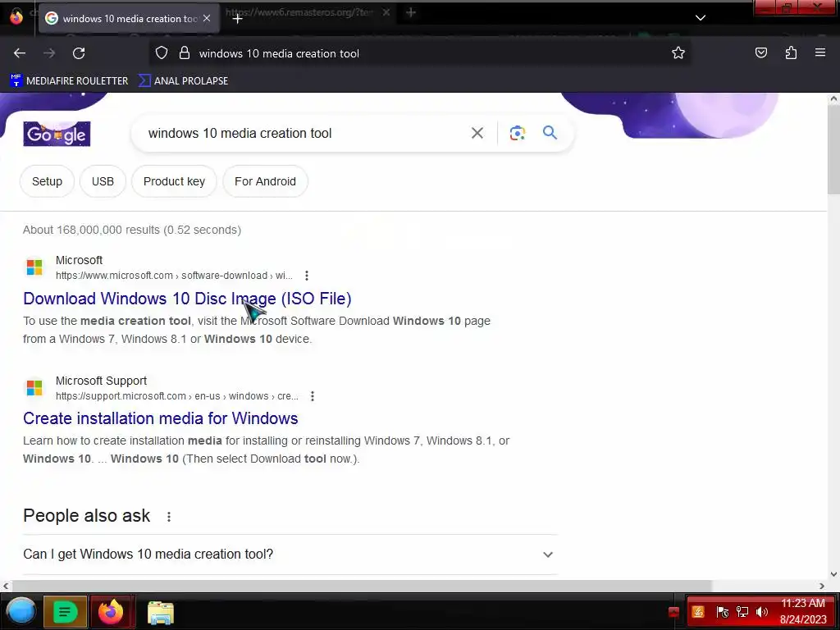Open the Action Center flag icon
Image resolution: width=840 pixels, height=630 pixels.
point(722,612)
